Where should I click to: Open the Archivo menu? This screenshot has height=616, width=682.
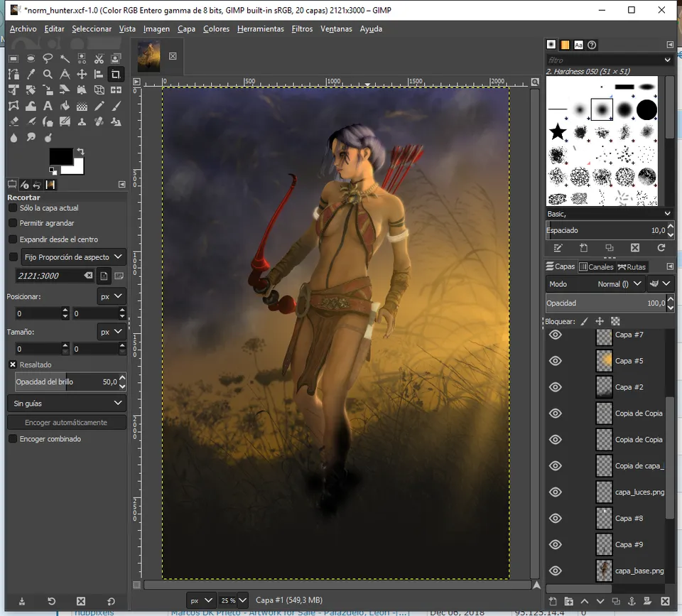(23, 28)
